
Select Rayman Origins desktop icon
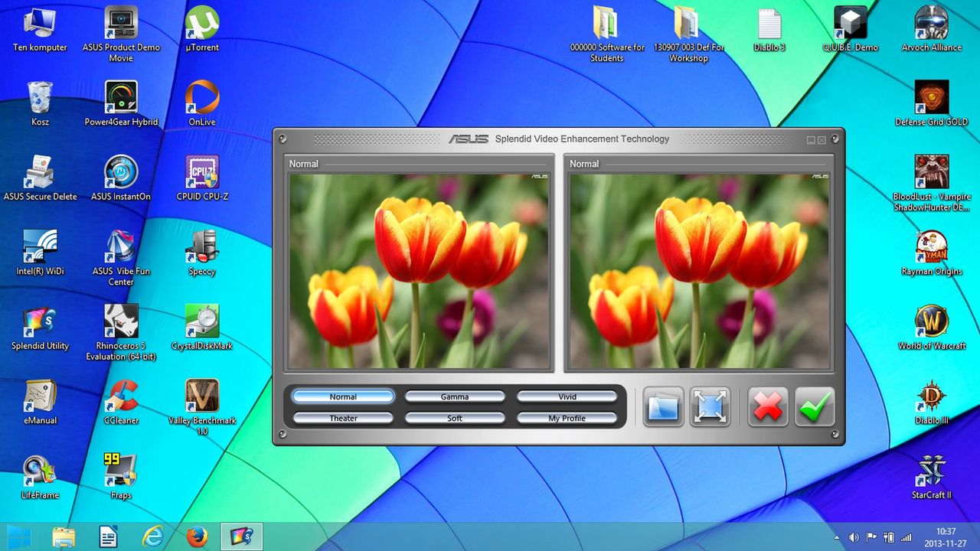click(932, 253)
